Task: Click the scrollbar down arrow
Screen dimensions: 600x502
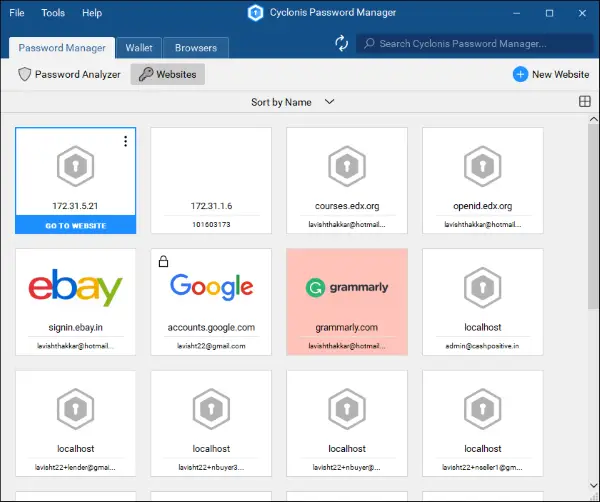Action: tap(593, 485)
